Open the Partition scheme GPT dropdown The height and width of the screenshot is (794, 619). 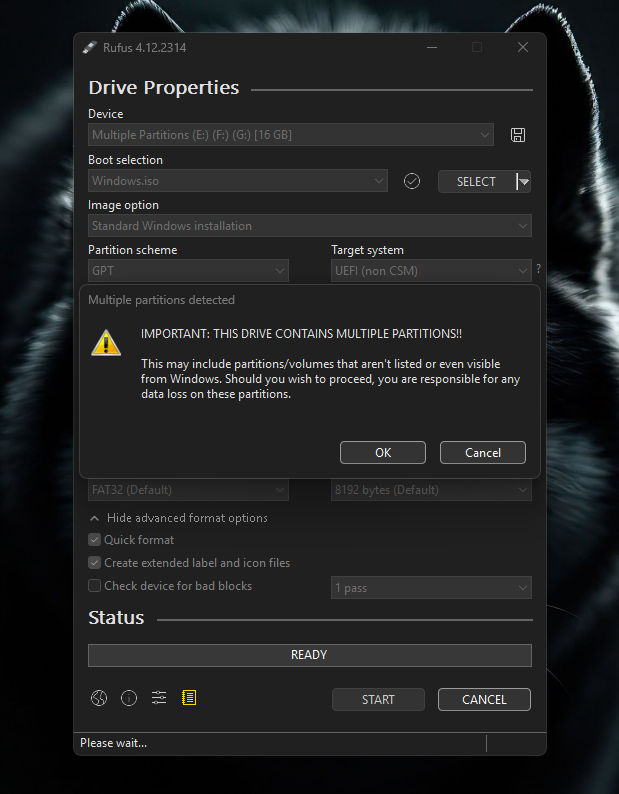(x=188, y=270)
